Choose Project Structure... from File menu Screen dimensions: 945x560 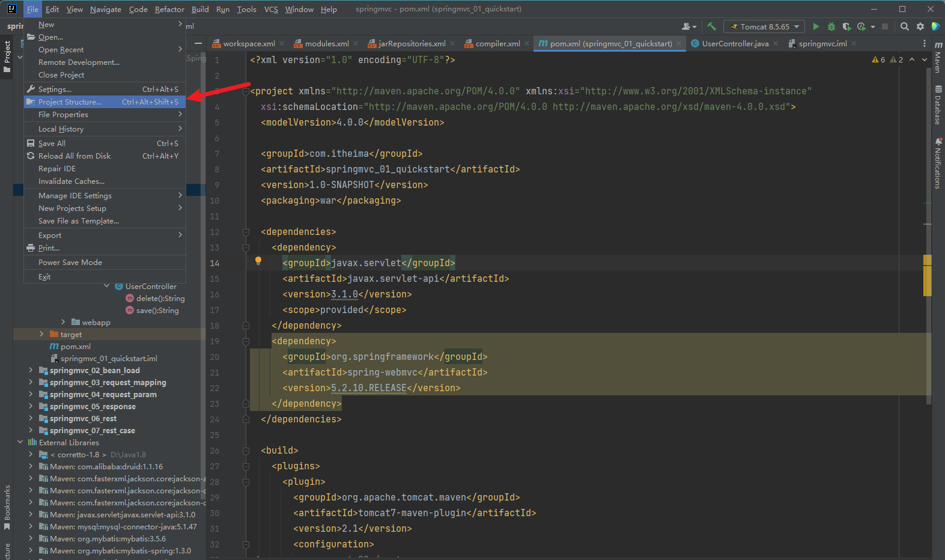[x=105, y=102]
